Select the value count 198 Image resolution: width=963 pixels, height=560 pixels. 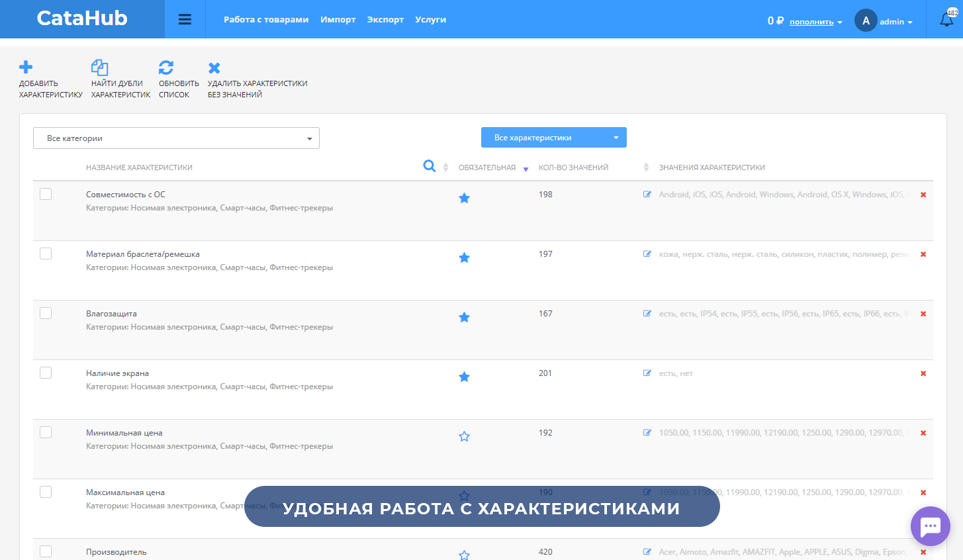pyautogui.click(x=545, y=195)
